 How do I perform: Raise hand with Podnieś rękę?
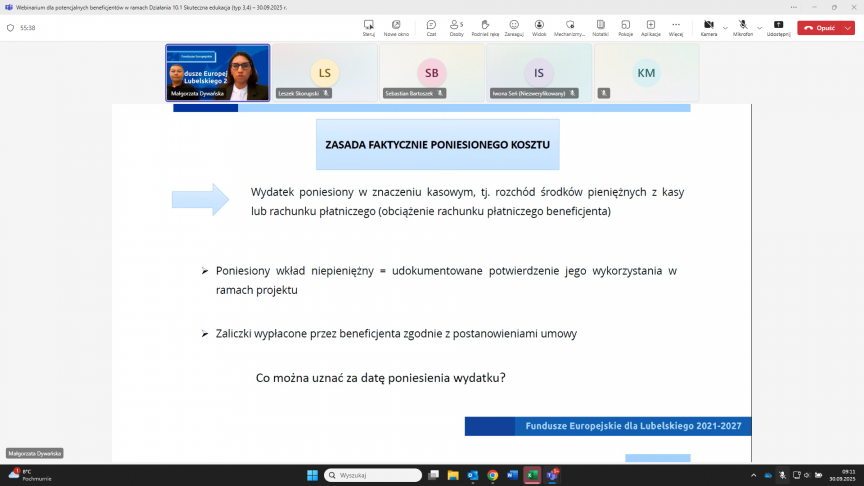pos(485,27)
